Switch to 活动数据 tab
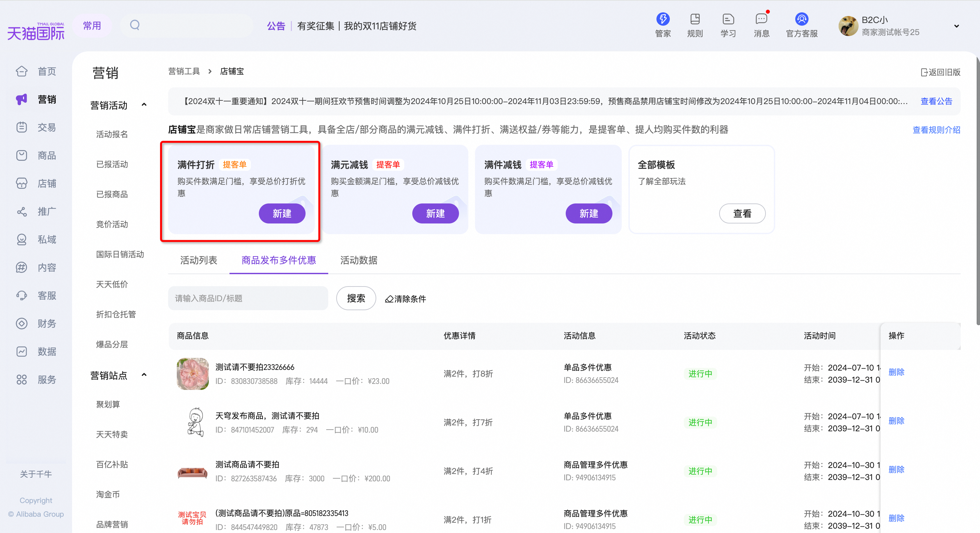Viewport: 980px width, 533px height. point(359,260)
